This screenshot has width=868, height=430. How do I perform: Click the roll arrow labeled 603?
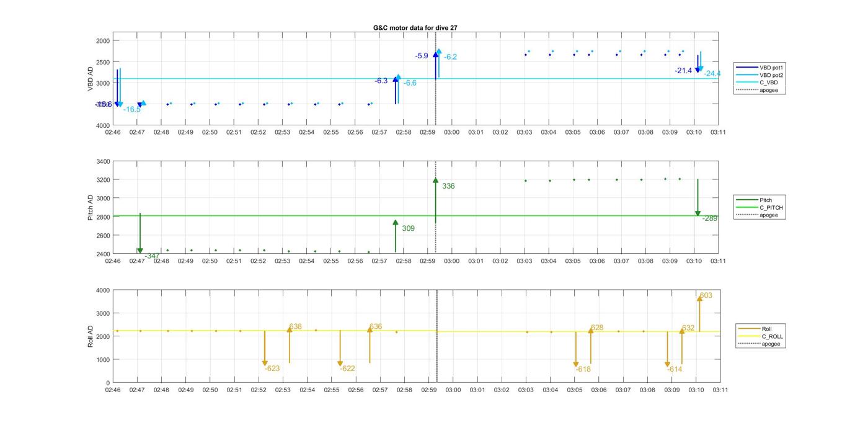tap(699, 313)
